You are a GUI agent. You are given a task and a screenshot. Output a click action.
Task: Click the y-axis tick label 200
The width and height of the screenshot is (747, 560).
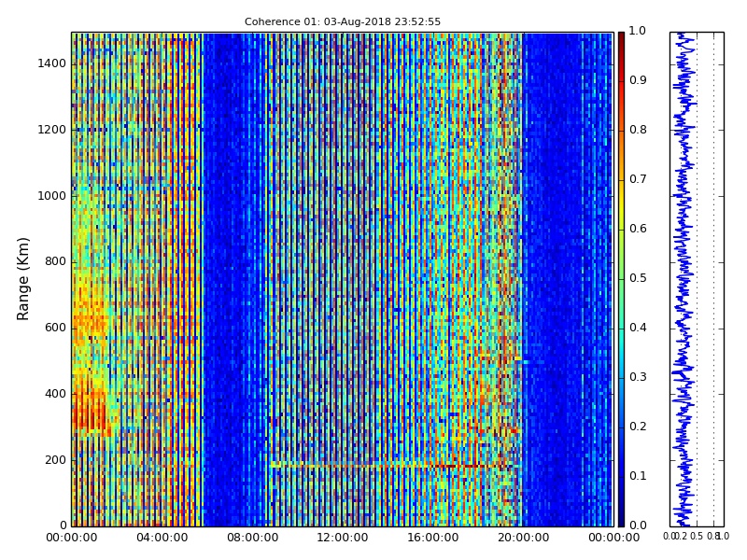(55, 460)
